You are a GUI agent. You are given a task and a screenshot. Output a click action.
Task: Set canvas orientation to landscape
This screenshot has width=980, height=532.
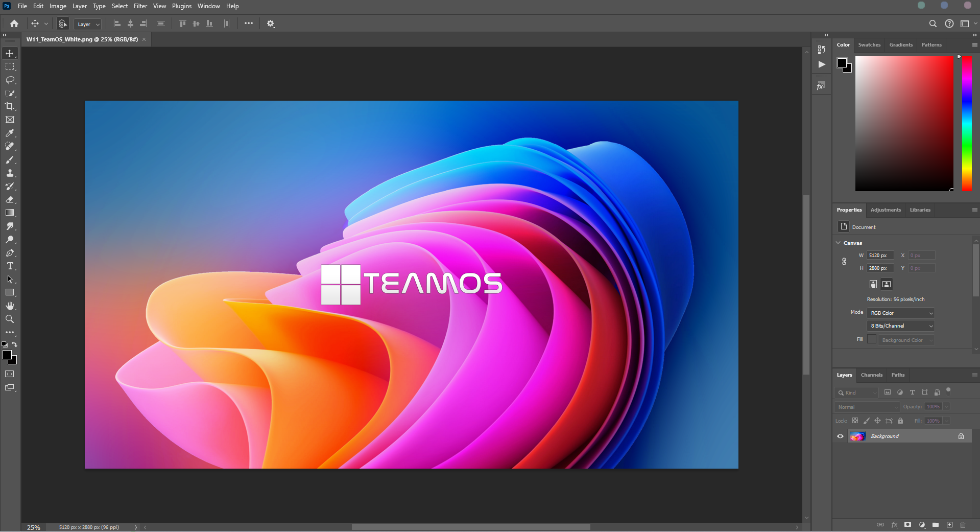click(x=887, y=284)
